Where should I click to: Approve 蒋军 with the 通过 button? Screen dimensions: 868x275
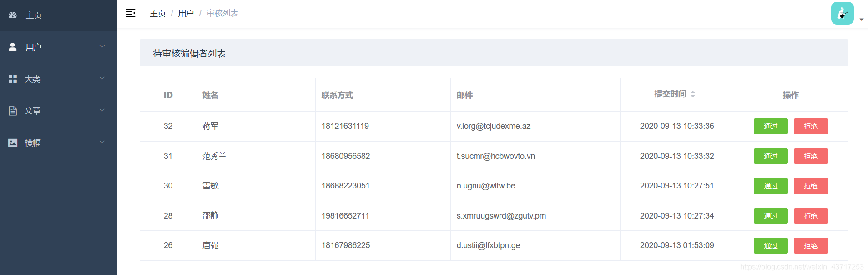[771, 126]
